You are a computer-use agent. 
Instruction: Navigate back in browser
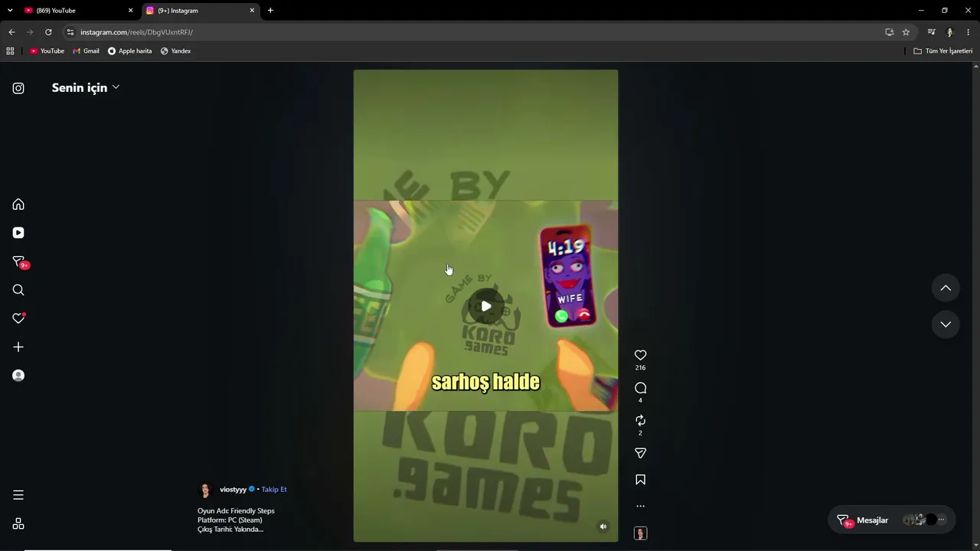pos(11,32)
